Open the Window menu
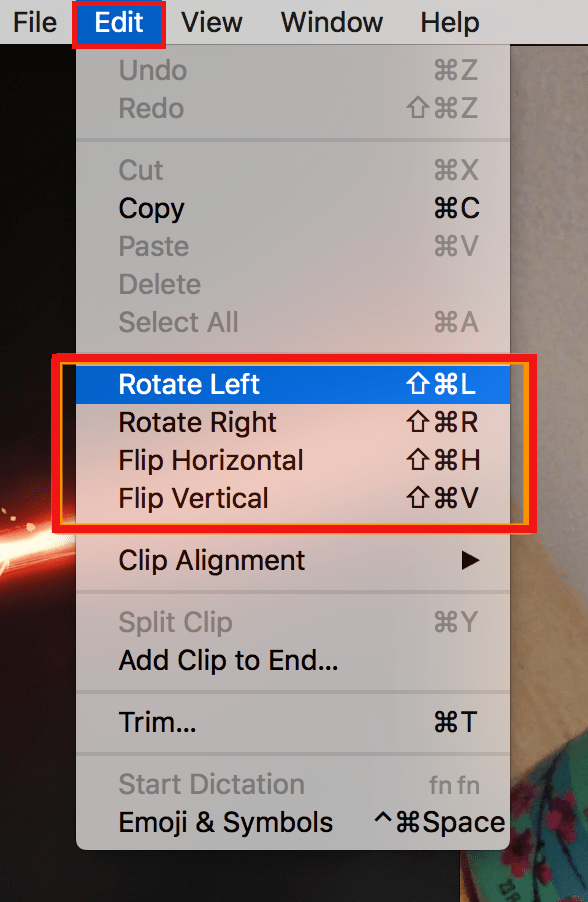Viewport: 588px width, 902px height. coord(331,22)
